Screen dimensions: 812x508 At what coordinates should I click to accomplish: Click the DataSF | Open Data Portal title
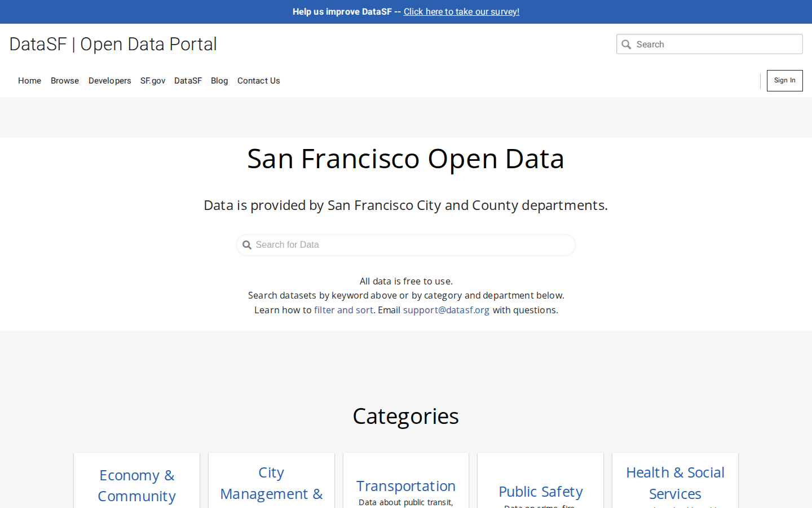click(x=113, y=44)
